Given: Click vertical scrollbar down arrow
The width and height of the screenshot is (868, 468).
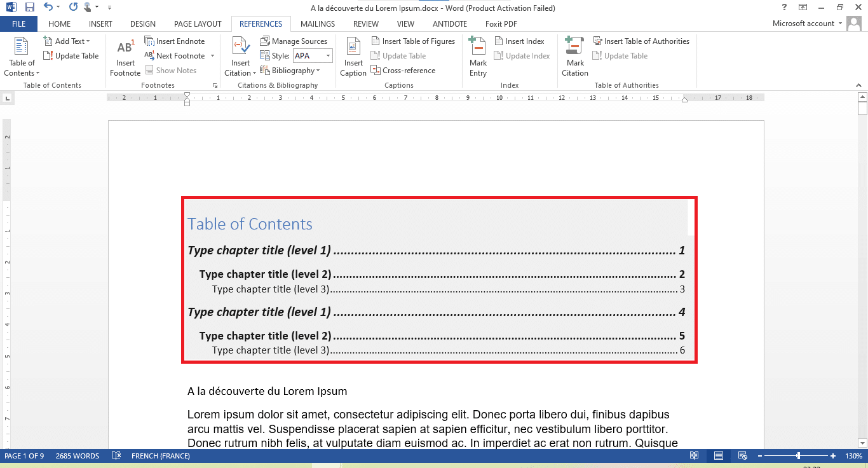Looking at the screenshot, I should tap(862, 443).
